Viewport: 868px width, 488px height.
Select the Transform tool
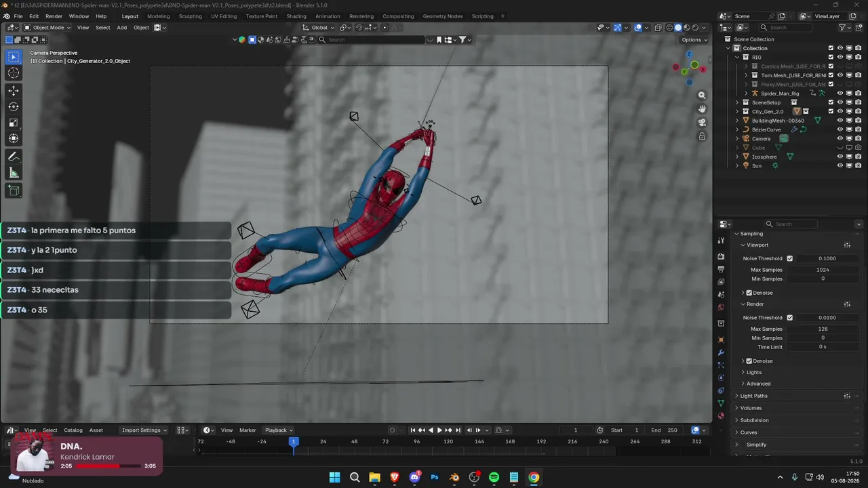click(14, 139)
